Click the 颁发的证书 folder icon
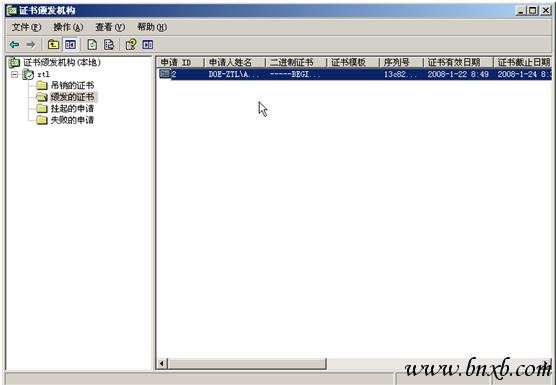 [42, 97]
